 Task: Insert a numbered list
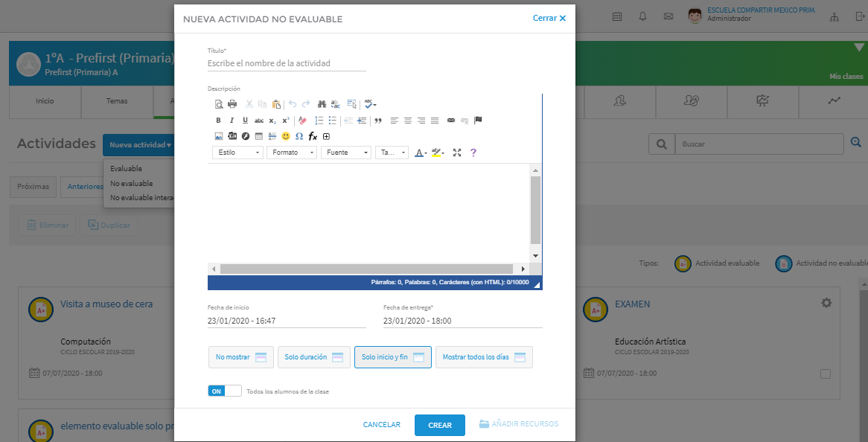[x=319, y=121]
